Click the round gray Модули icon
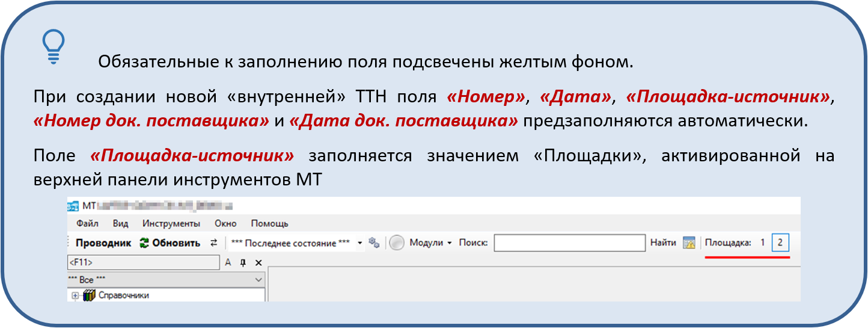The height and width of the screenshot is (328, 868). 396,243
